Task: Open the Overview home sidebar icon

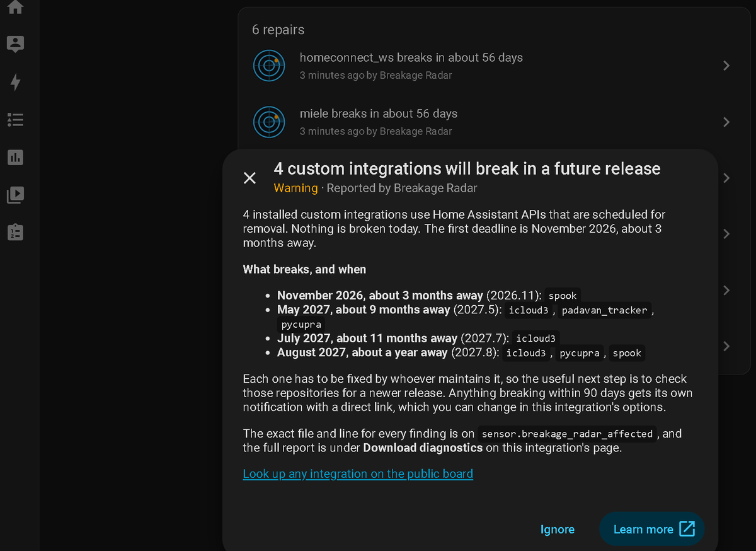Action: [15, 7]
